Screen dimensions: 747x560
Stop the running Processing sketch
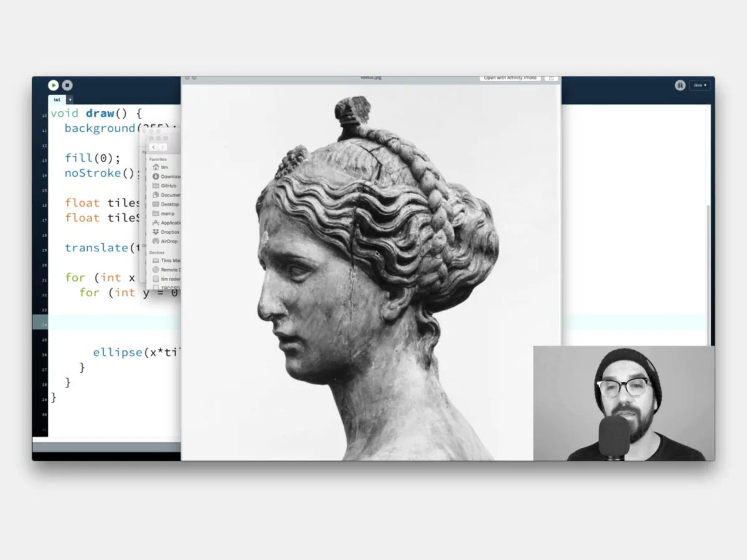coord(67,85)
